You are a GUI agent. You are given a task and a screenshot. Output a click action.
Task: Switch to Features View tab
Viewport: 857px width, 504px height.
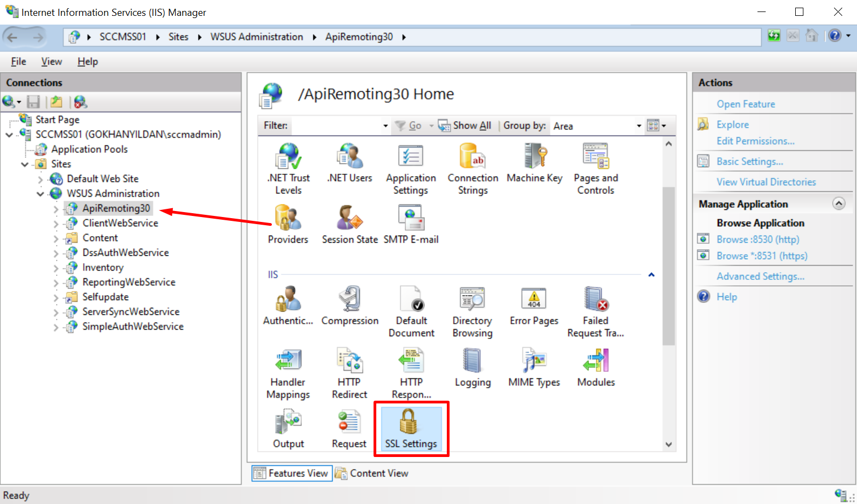pyautogui.click(x=291, y=473)
